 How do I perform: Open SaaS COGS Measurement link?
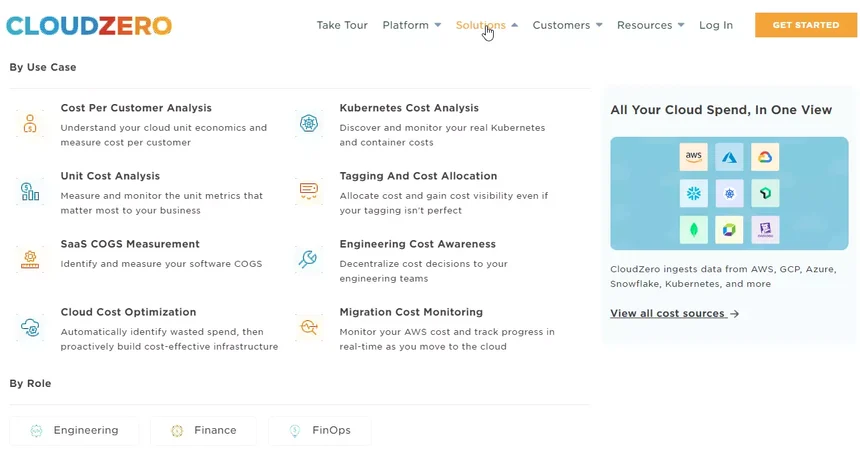click(x=130, y=244)
